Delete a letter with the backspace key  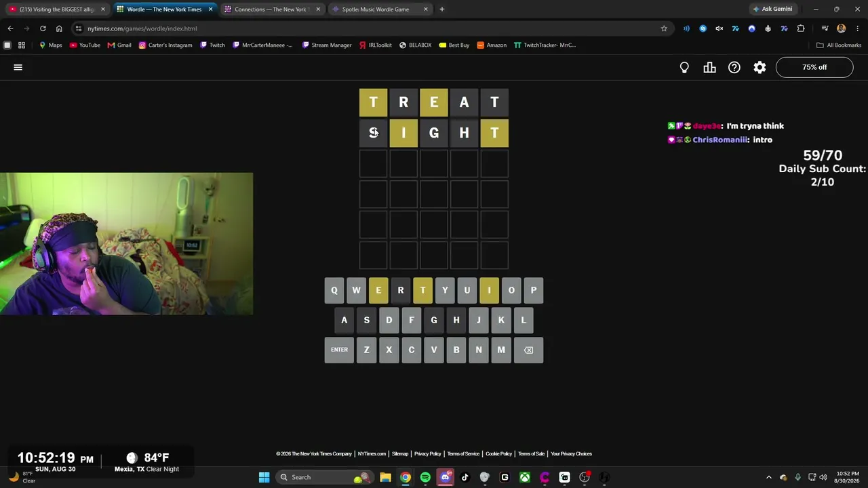pyautogui.click(x=528, y=350)
